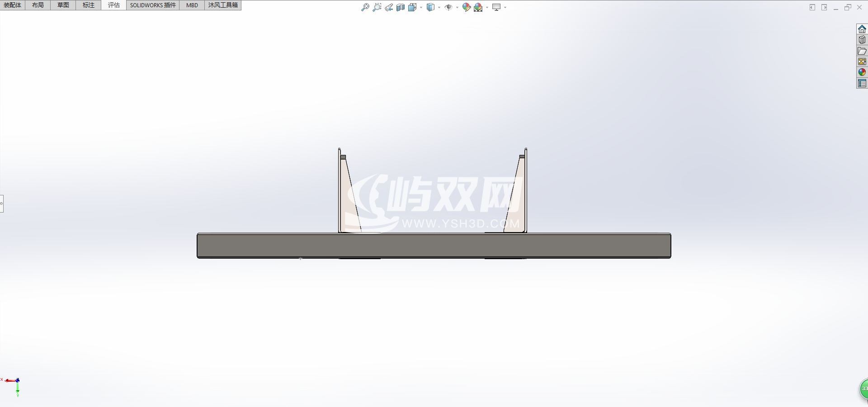868x407 pixels.
Task: Switch to the 布局 tab
Action: tap(38, 5)
